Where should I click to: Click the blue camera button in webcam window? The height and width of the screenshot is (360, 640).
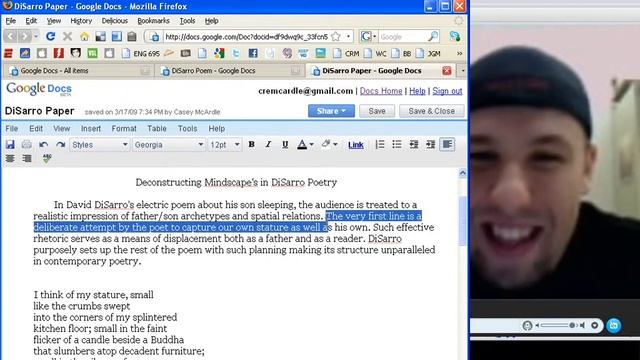pyautogui.click(x=613, y=325)
